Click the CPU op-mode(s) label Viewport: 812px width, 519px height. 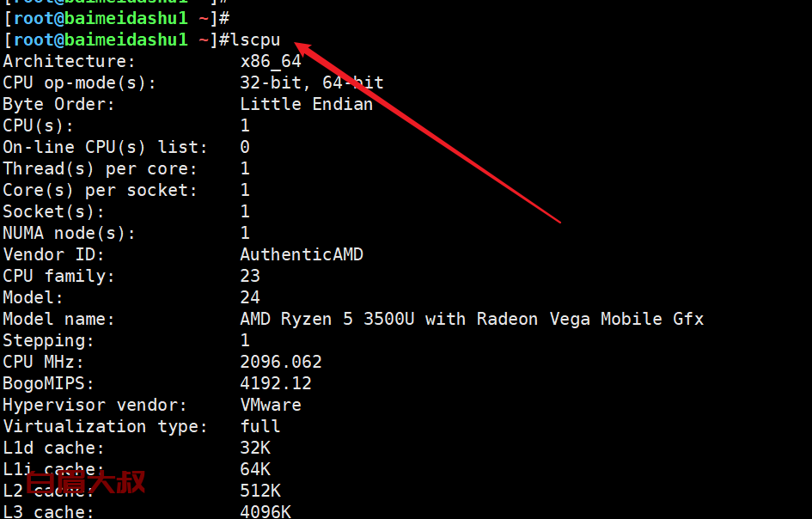(79, 82)
